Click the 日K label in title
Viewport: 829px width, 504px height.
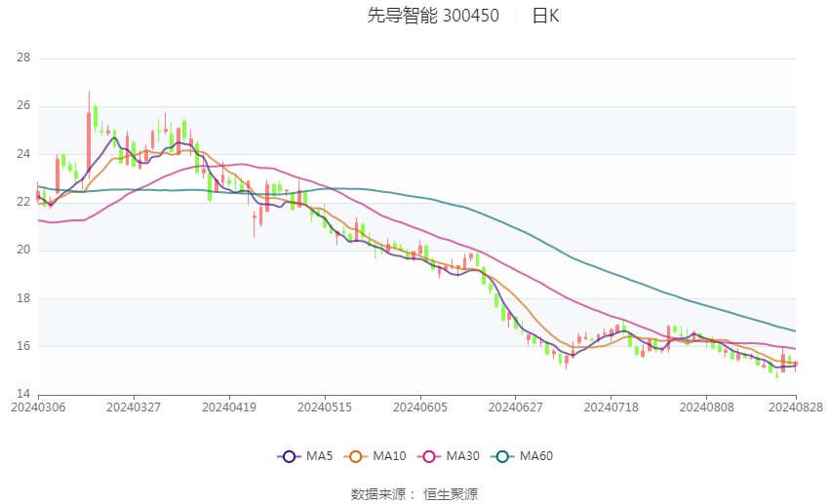coord(545,16)
